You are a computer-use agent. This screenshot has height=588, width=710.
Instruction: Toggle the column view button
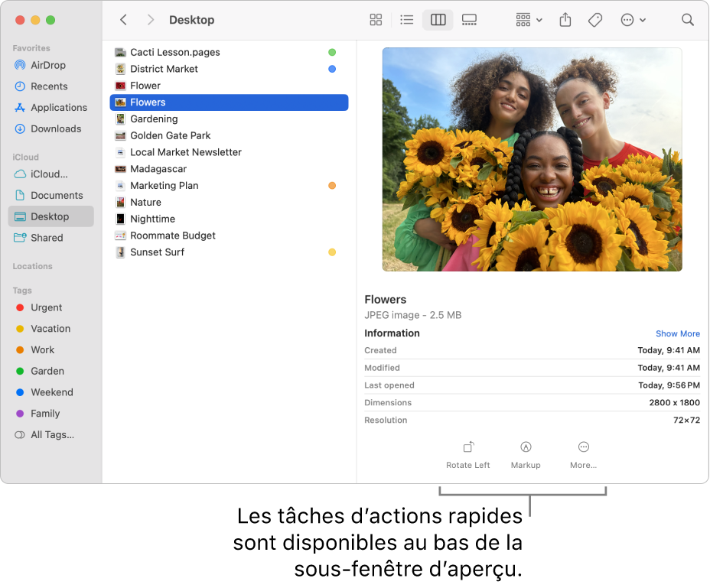coord(438,20)
